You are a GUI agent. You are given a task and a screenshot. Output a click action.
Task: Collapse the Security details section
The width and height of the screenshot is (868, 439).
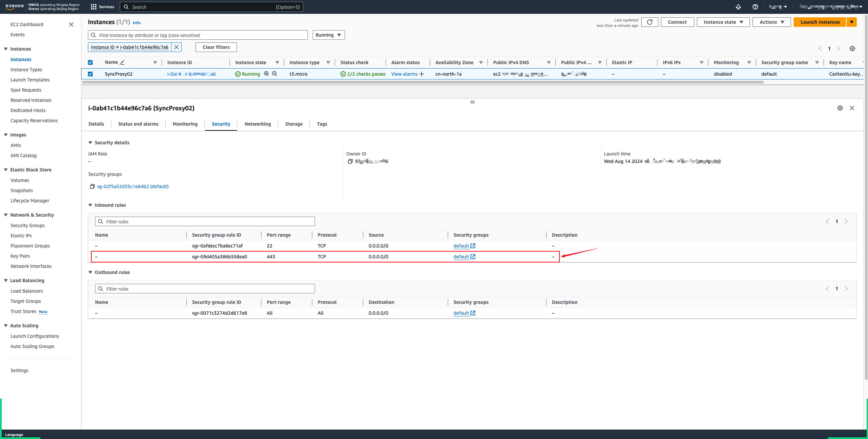(90, 143)
